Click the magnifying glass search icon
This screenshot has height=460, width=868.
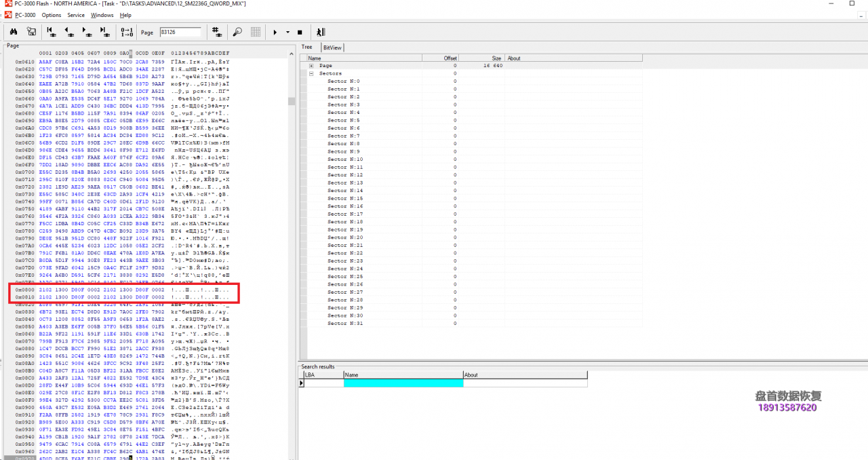click(x=237, y=32)
